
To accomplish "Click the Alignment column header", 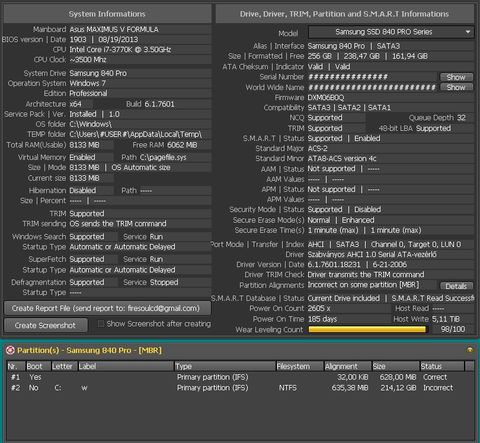I will click(348, 366).
